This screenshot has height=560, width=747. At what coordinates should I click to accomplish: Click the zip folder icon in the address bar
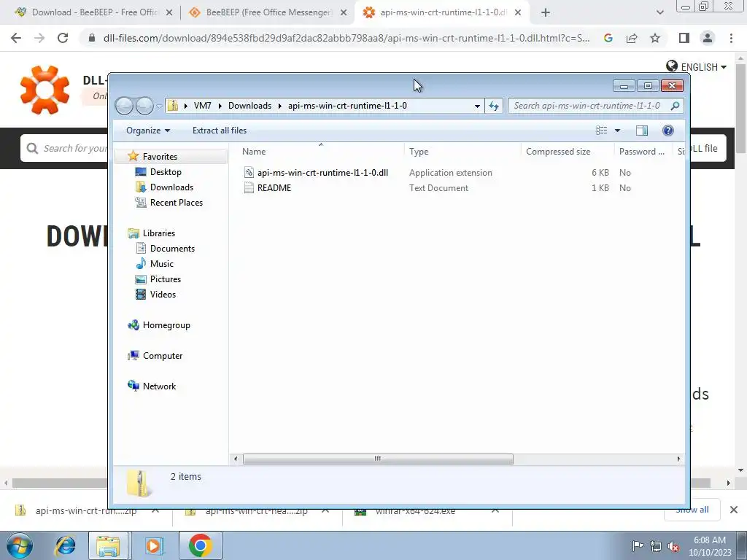click(x=173, y=106)
